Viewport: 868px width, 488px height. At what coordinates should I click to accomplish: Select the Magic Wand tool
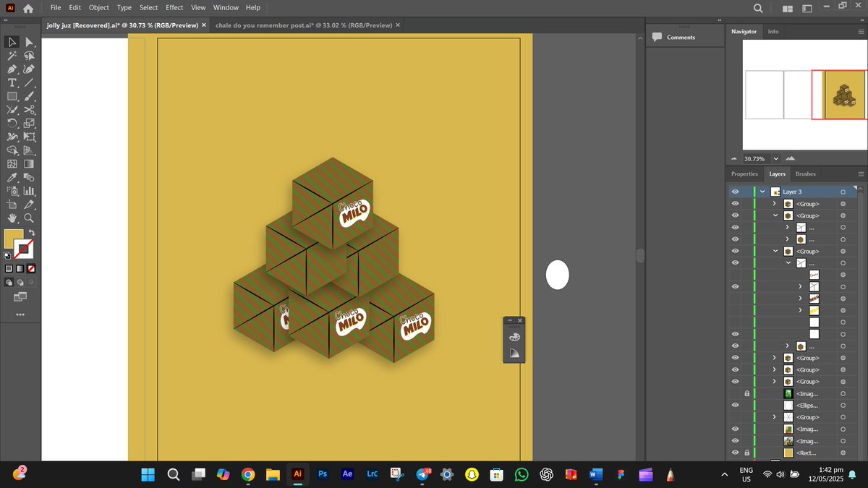[x=12, y=56]
